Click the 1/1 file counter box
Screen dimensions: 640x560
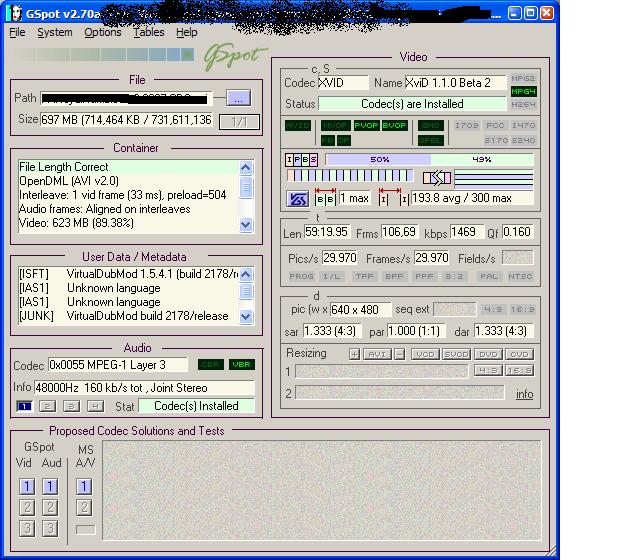click(240, 122)
